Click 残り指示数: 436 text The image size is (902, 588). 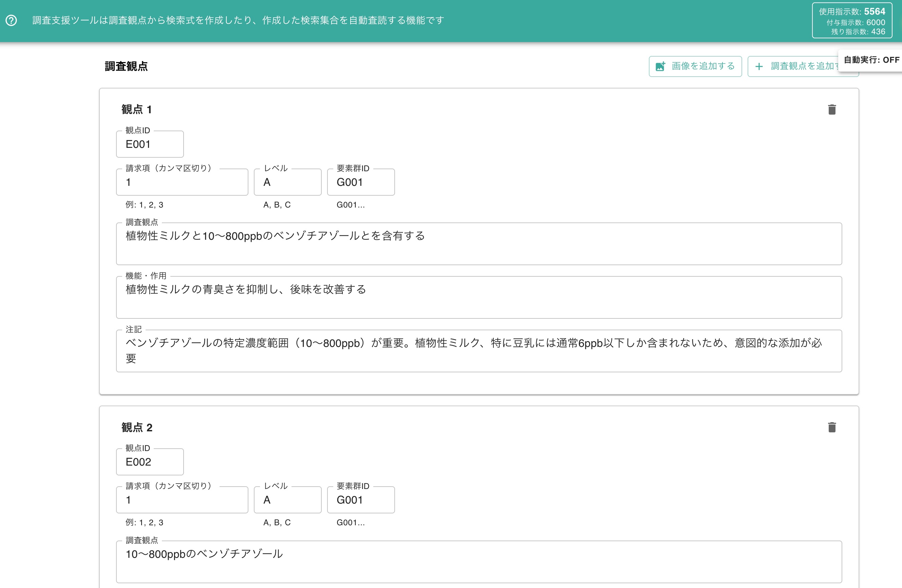pyautogui.click(x=858, y=32)
